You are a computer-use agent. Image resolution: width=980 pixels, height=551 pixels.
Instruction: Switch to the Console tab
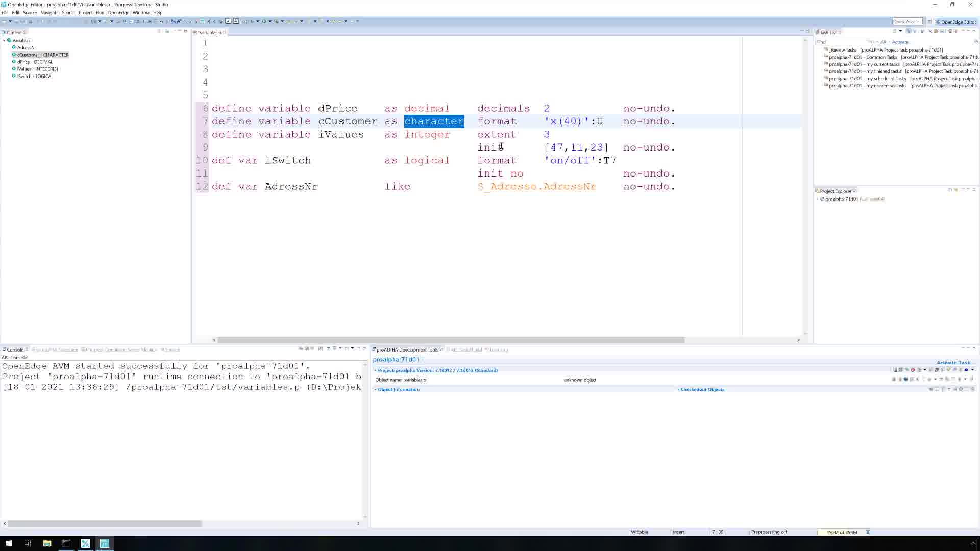tap(15, 350)
